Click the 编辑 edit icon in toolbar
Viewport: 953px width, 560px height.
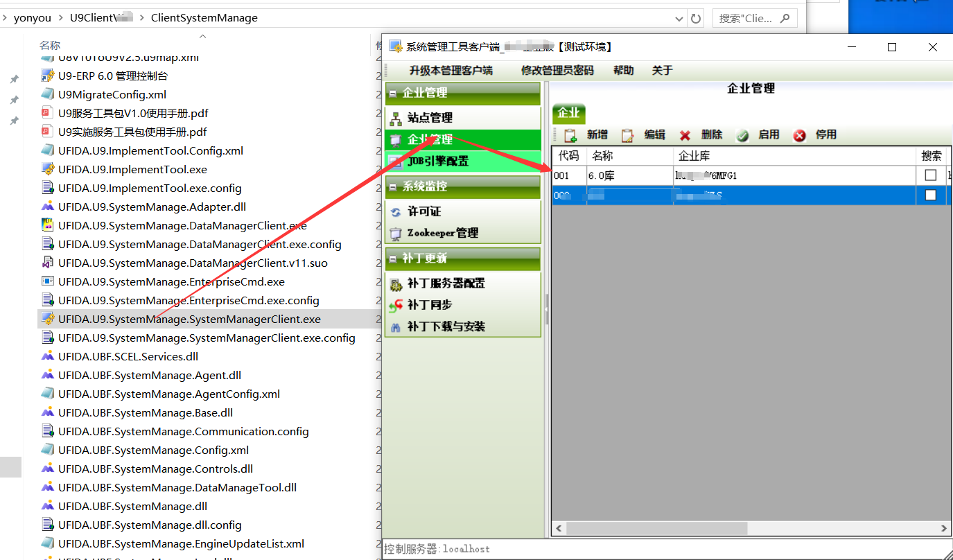[628, 135]
